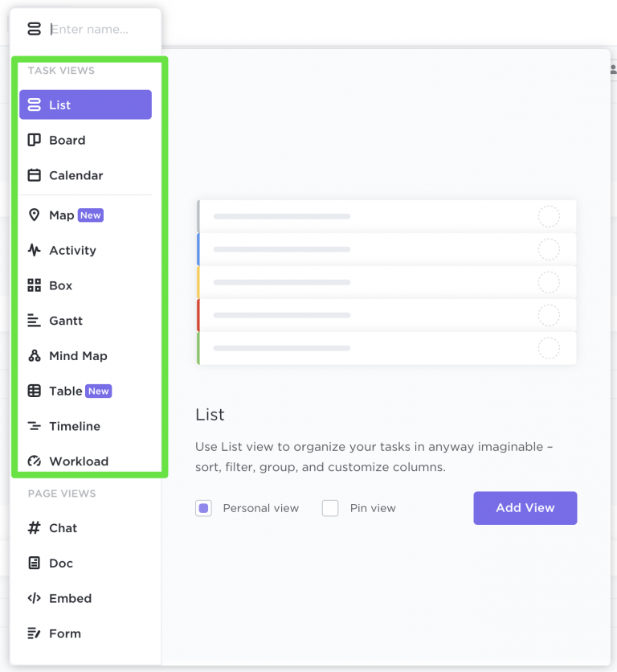Viewport: 617px width, 672px height.
Task: Select the Box view icon
Action: coord(32,285)
